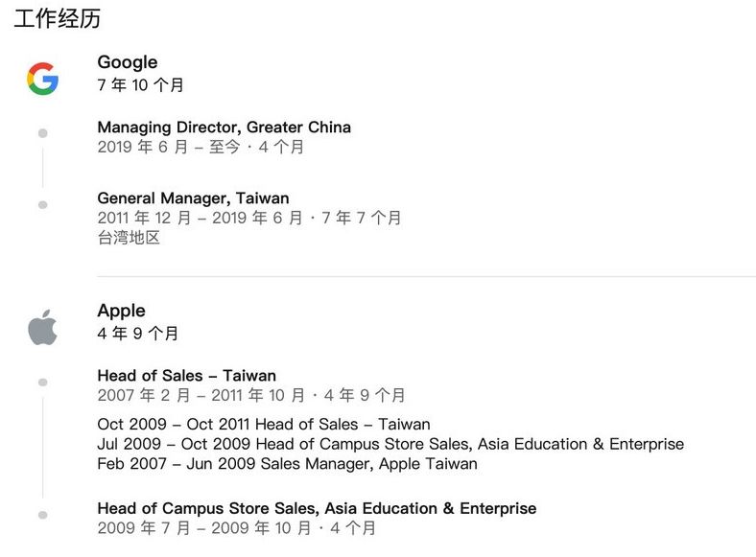This screenshot has width=756, height=557.
Task: Click Apple's total duration 4 年 9 个月
Action: pos(137,334)
